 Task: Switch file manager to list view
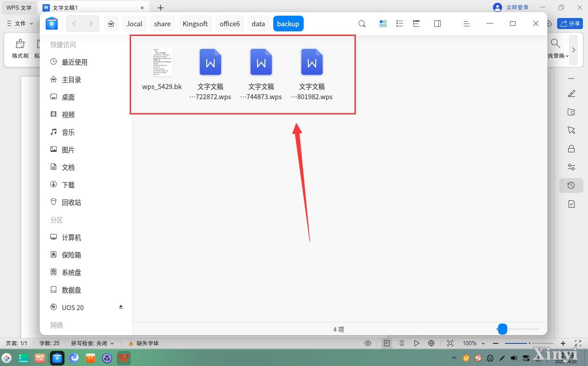[400, 24]
